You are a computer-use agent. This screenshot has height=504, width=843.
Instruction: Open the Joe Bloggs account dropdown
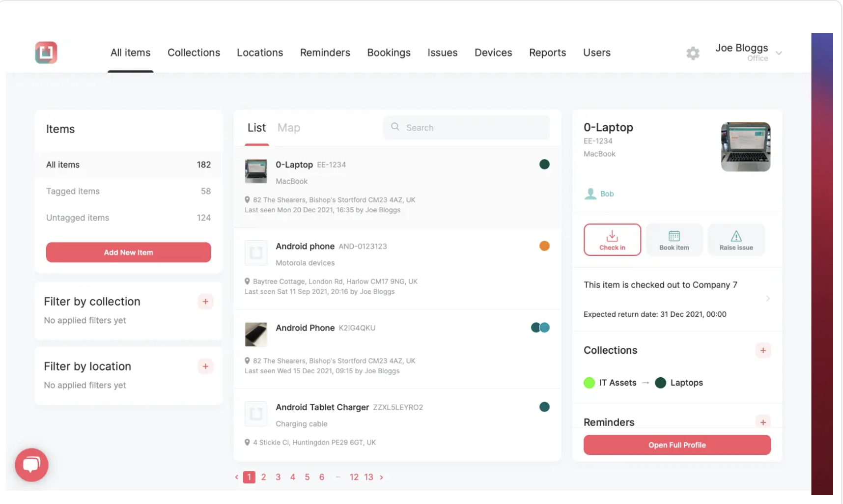point(779,53)
